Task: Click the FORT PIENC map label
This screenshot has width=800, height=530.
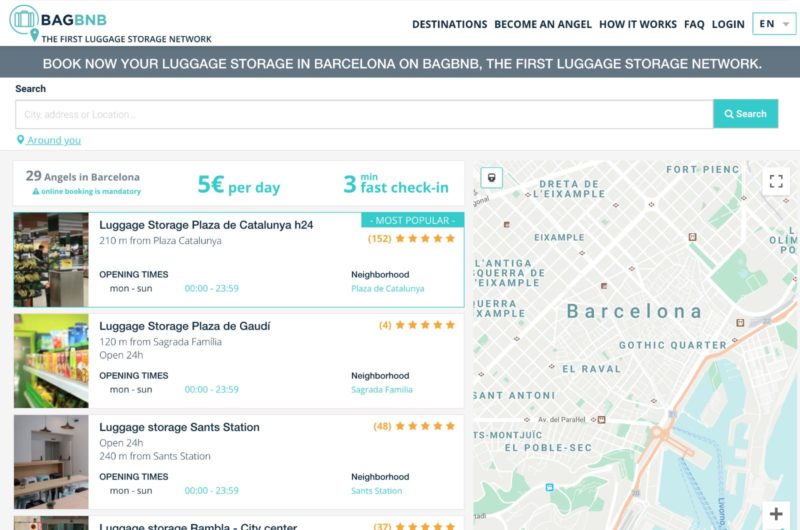Action: [703, 169]
